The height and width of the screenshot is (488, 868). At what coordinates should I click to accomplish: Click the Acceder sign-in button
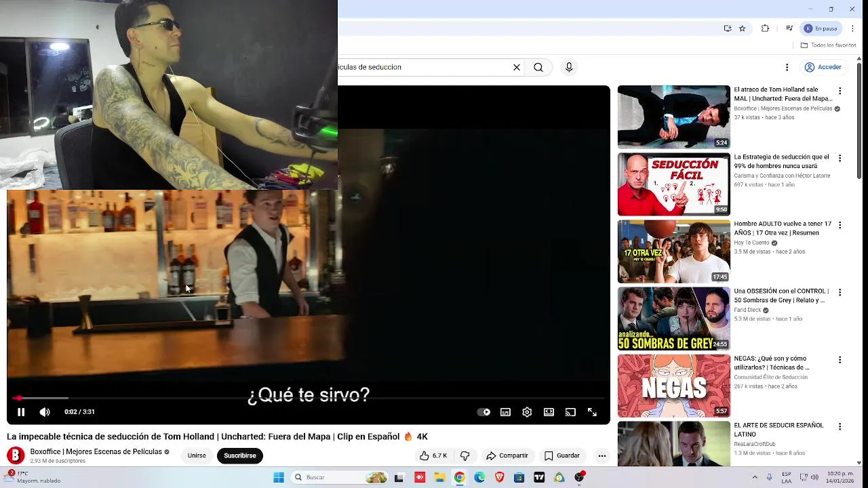pyautogui.click(x=823, y=67)
